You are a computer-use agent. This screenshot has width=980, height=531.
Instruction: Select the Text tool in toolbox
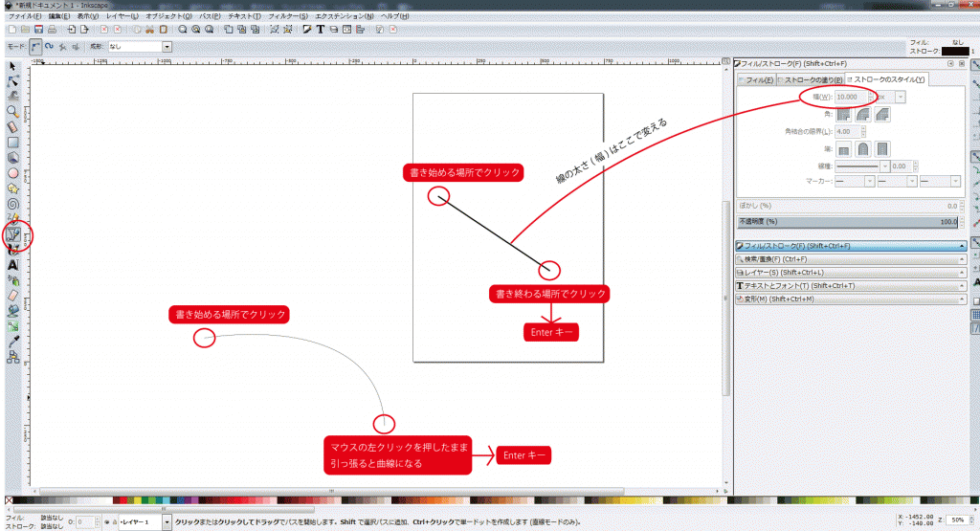[12, 266]
